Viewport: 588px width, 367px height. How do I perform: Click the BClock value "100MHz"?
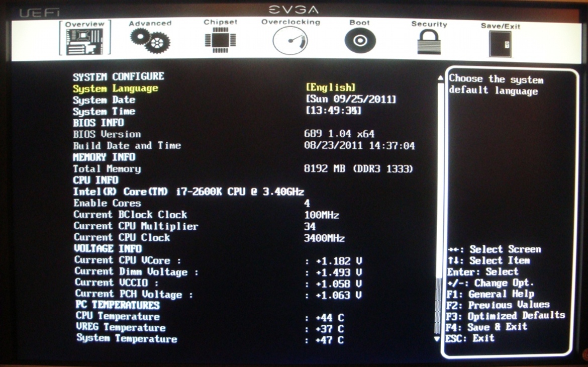click(x=322, y=215)
